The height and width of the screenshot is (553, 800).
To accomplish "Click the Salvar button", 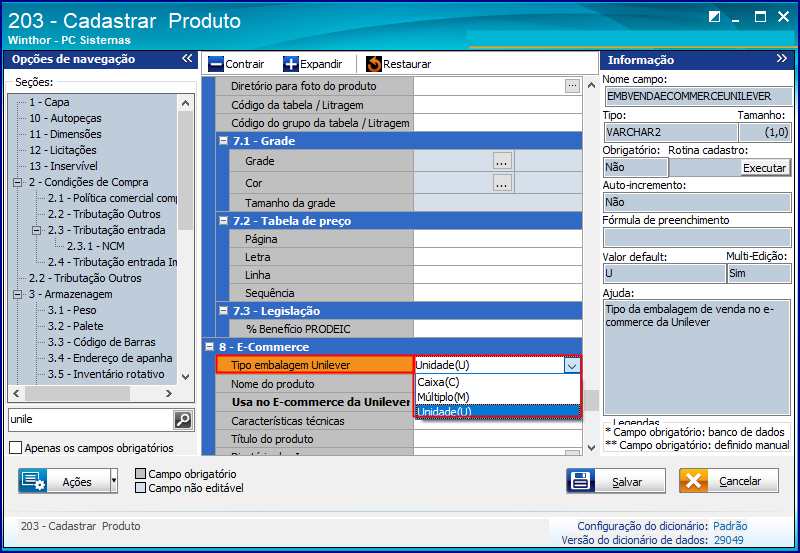I will [x=616, y=481].
